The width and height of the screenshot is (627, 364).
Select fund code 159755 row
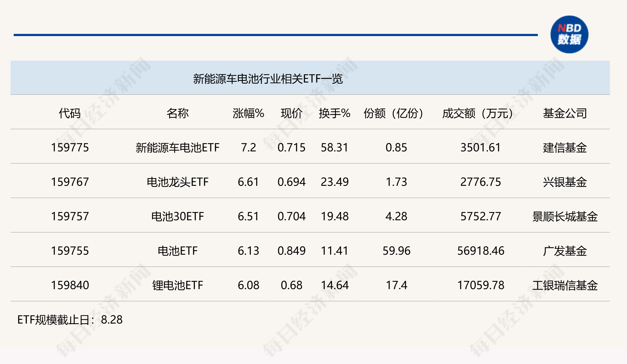(70, 251)
